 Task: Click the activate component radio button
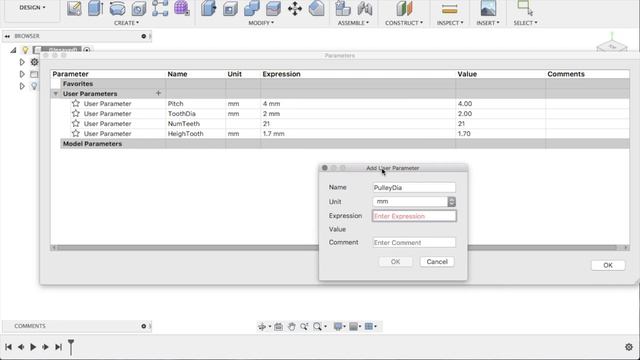87,50
